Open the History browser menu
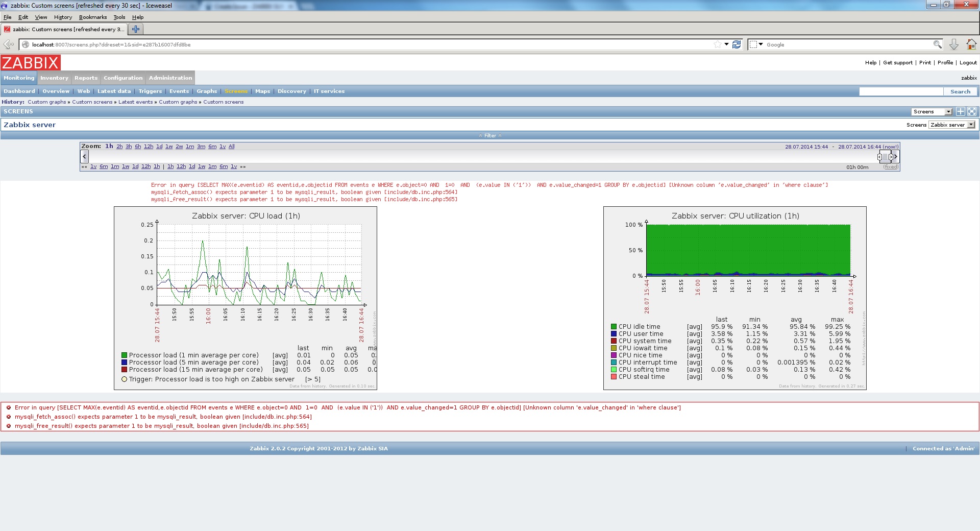 click(x=63, y=17)
